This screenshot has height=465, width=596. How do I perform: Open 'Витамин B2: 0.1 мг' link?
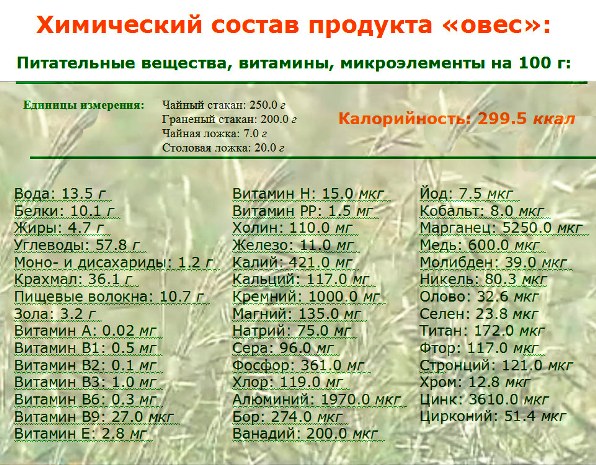pos(86,365)
